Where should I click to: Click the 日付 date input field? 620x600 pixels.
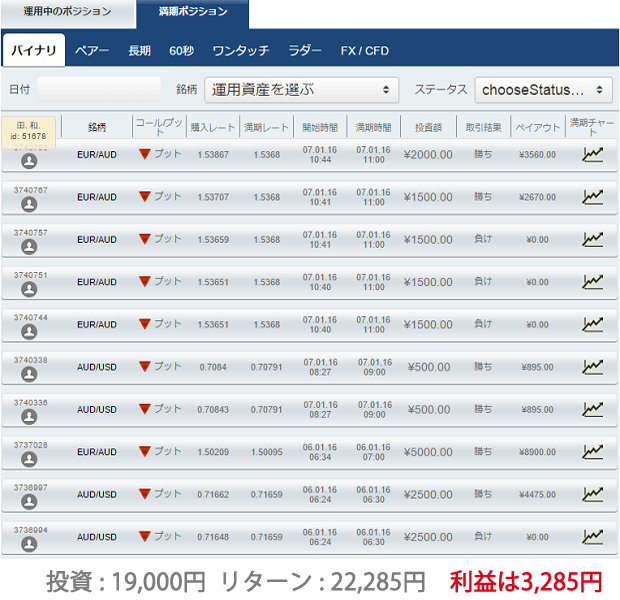click(x=99, y=90)
